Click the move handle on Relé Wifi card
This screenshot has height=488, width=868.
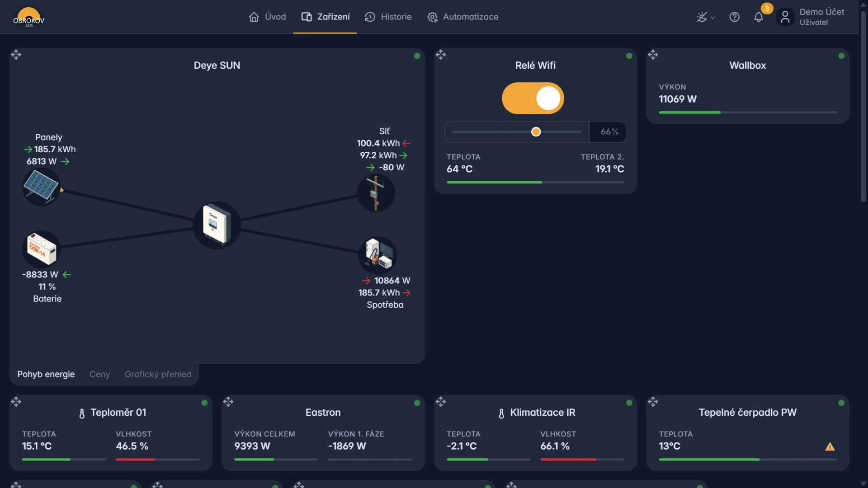[x=441, y=55]
